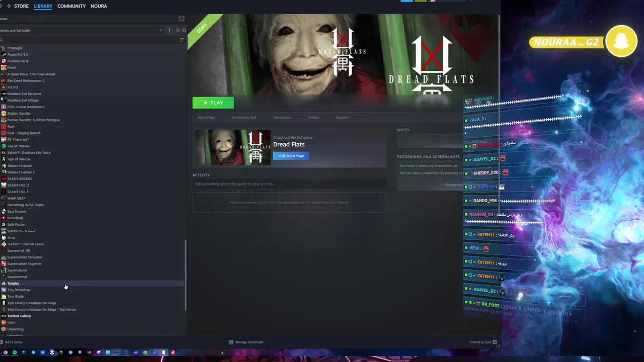Image resolution: width=644 pixels, height=362 pixels.
Task: Click the Rust game icon
Action: coord(4,126)
